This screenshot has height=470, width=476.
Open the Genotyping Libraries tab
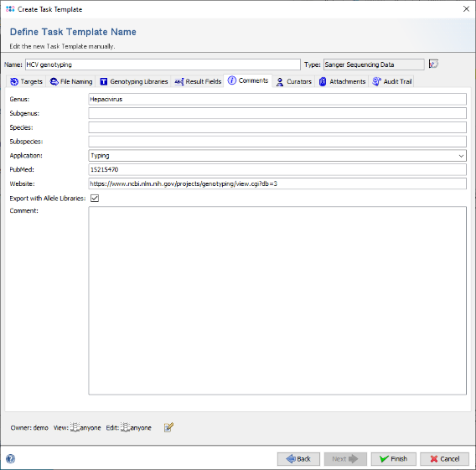[134, 81]
